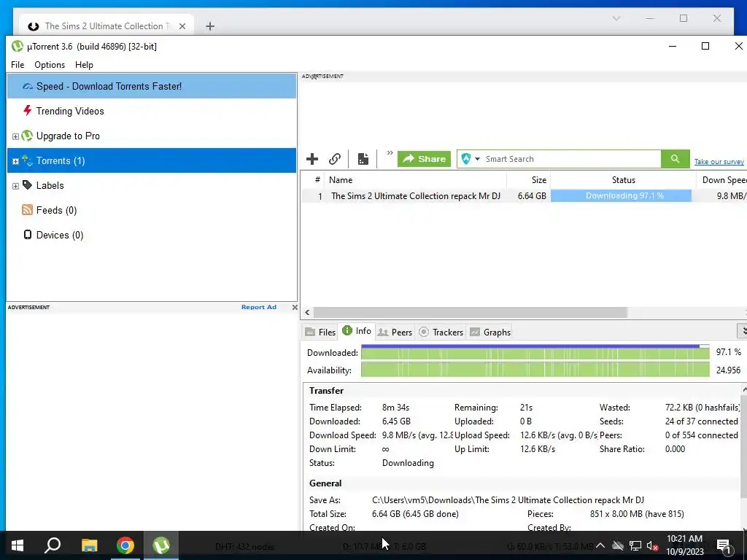
Task: Open Windows taskbar search
Action: click(x=53, y=545)
